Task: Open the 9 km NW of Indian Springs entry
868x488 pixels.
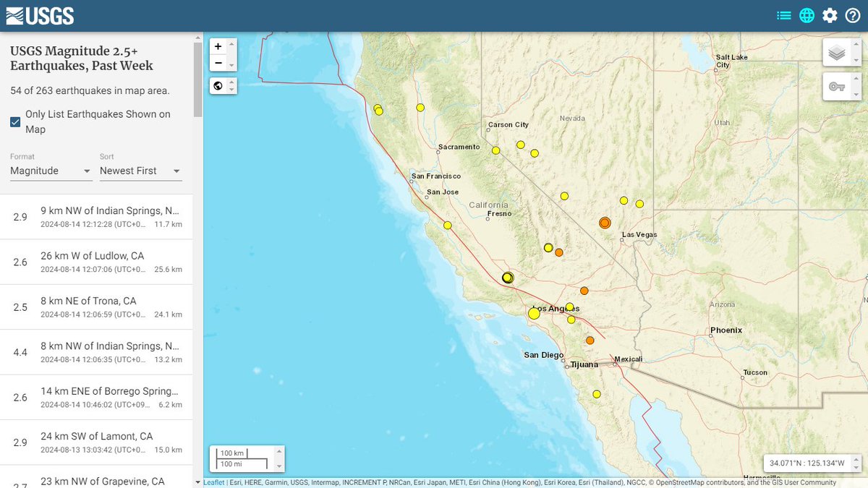Action: 96,217
